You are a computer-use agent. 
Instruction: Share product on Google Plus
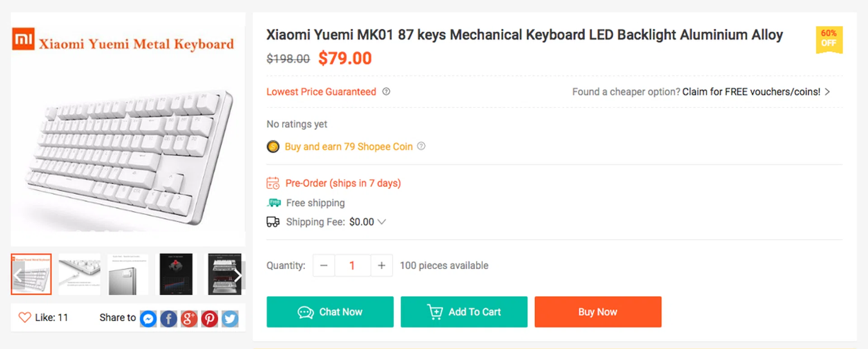(189, 319)
